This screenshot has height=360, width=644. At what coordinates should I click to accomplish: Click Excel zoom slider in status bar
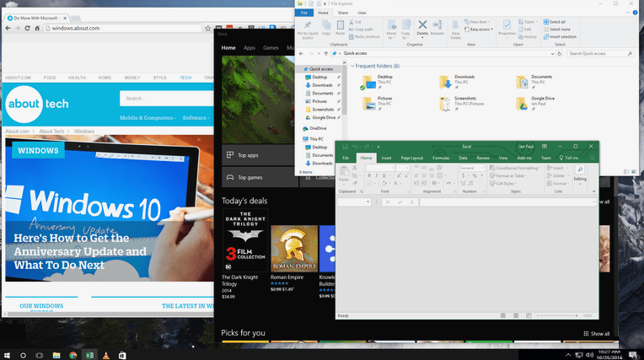559,315
